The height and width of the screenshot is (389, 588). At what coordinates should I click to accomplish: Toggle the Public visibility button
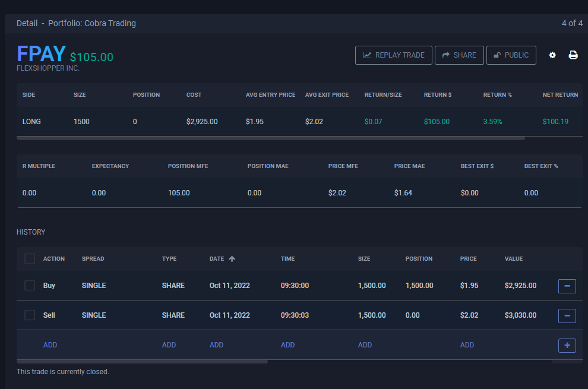(511, 55)
